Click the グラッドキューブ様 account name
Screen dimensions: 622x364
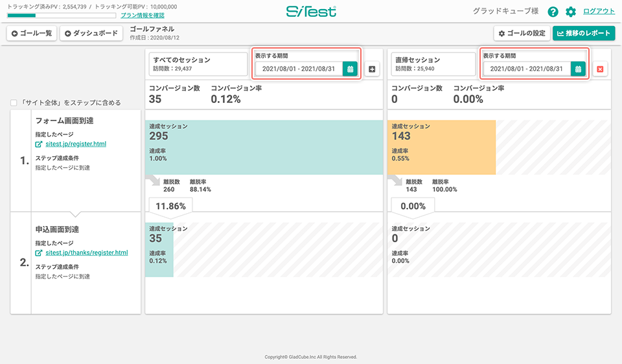[505, 11]
